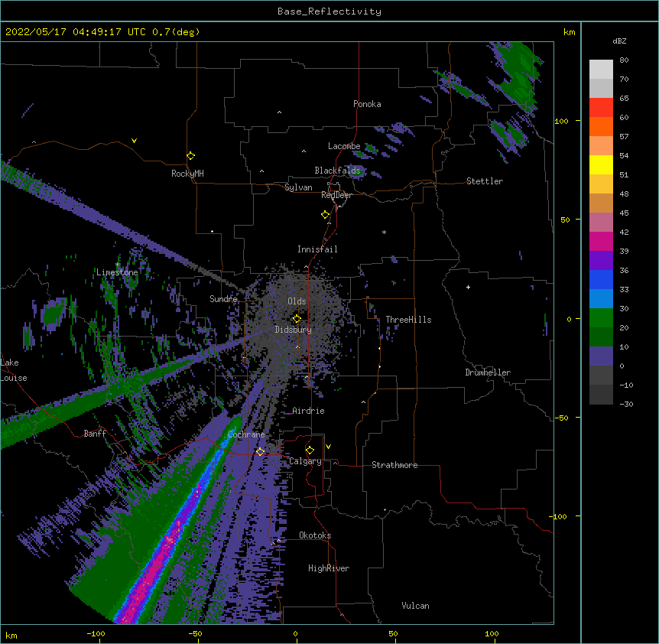Click the yellow diamond marker south of RedDeer
659x644 pixels.
coord(326,215)
